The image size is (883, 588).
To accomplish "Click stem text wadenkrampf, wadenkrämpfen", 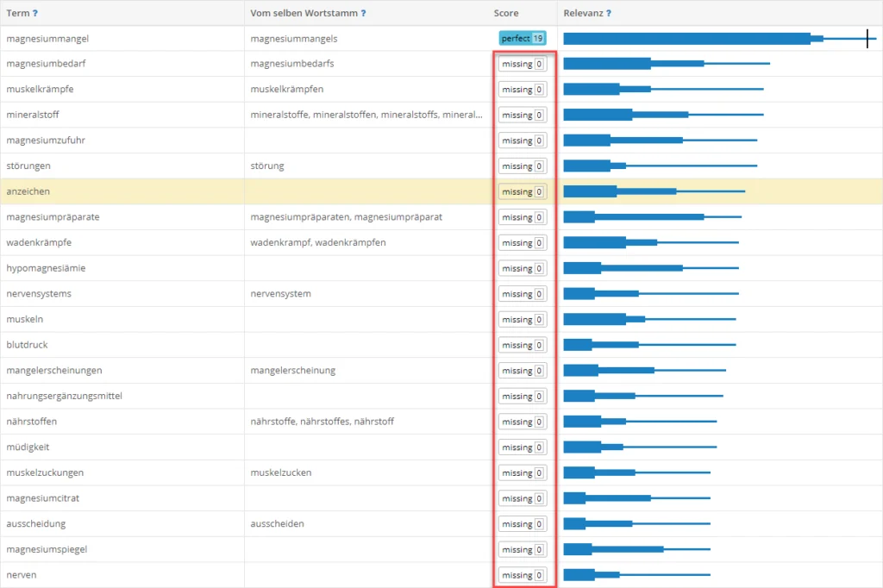I will click(318, 243).
